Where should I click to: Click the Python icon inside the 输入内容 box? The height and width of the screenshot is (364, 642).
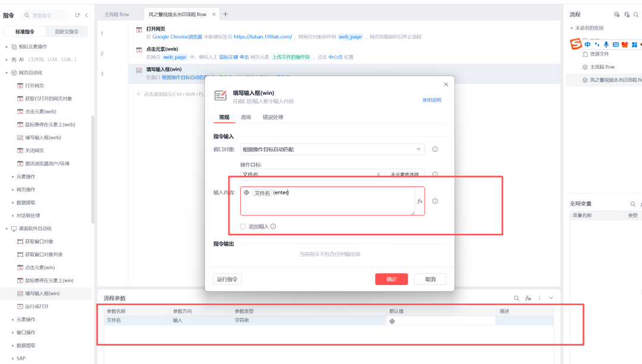pos(247,192)
